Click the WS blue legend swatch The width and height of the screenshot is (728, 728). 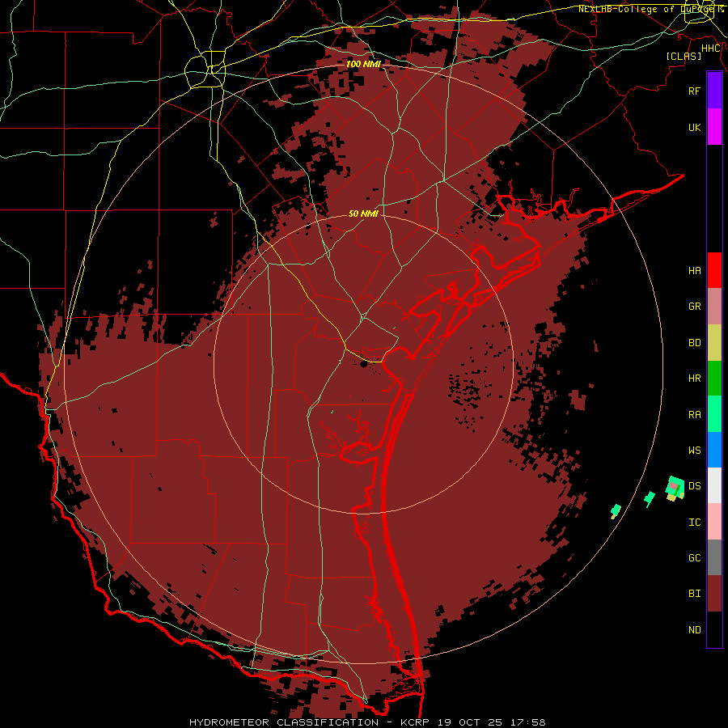point(714,450)
